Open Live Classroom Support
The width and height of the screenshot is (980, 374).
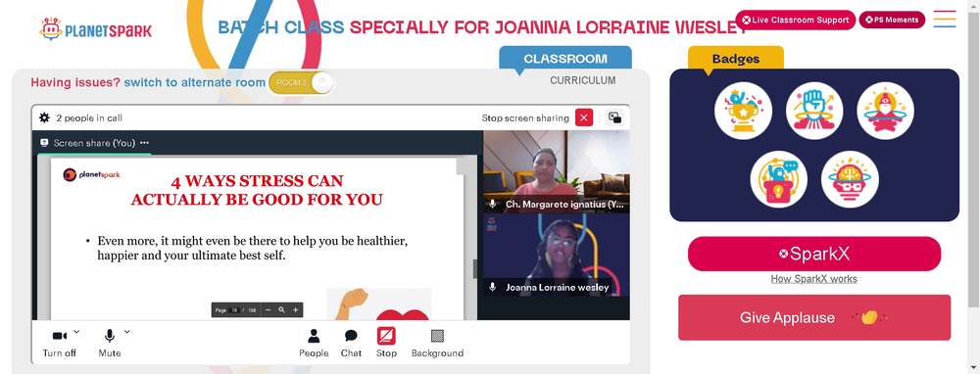(x=796, y=20)
